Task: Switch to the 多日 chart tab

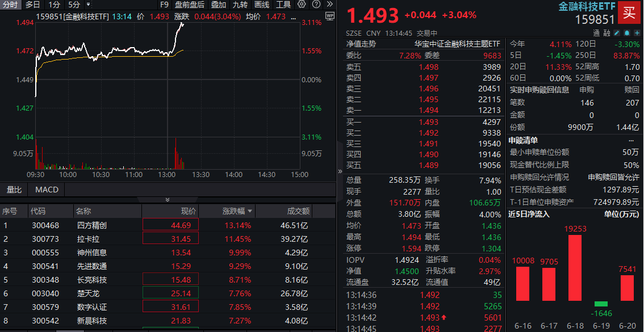Action: pyautogui.click(x=32, y=5)
